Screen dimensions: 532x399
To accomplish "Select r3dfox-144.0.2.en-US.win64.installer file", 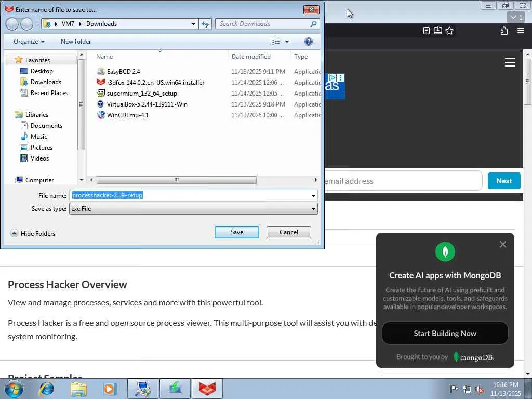I will coord(155,83).
